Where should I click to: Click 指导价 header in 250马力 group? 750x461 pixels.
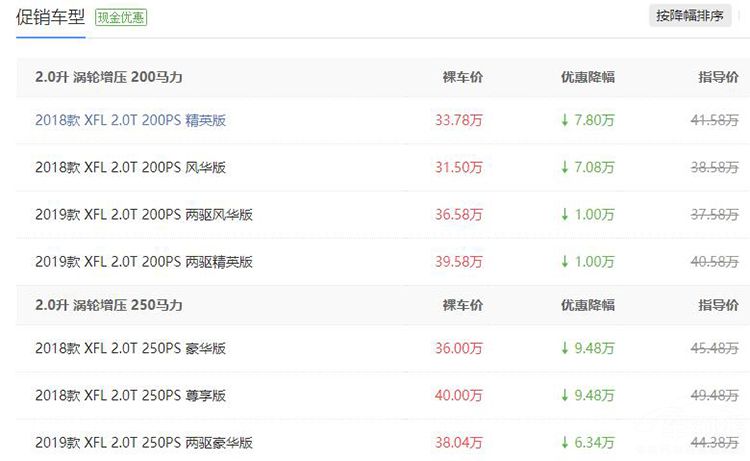pos(718,305)
